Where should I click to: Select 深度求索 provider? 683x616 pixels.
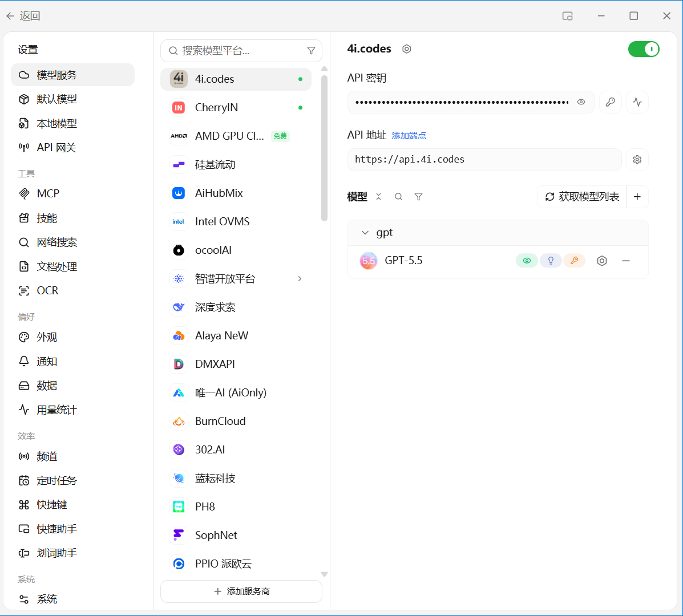(236, 307)
